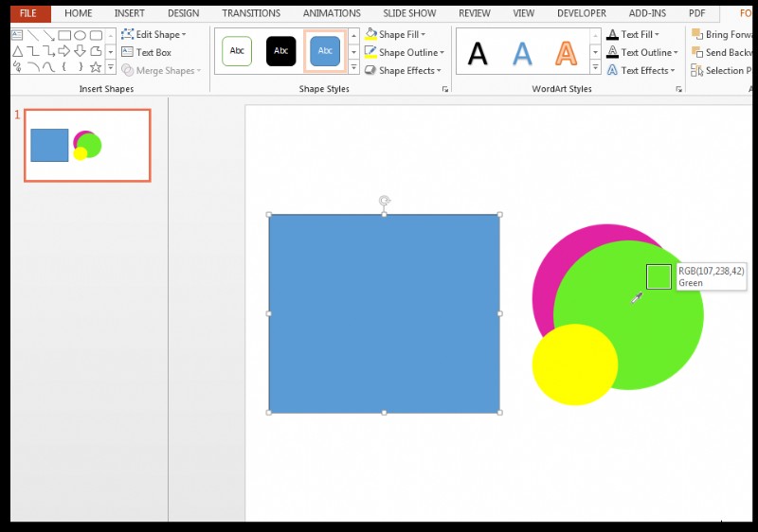Select the right brace shape
The width and height of the screenshot is (758, 532).
(x=81, y=66)
